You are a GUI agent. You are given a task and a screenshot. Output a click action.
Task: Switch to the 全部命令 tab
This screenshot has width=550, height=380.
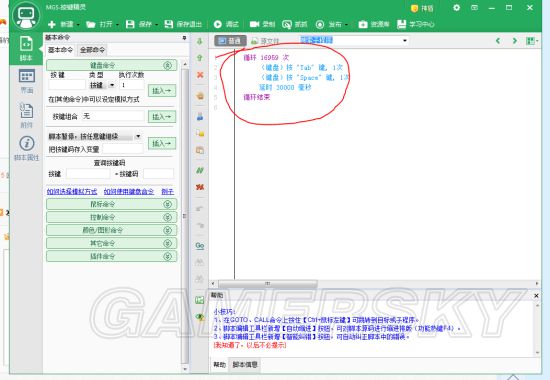tap(92, 50)
